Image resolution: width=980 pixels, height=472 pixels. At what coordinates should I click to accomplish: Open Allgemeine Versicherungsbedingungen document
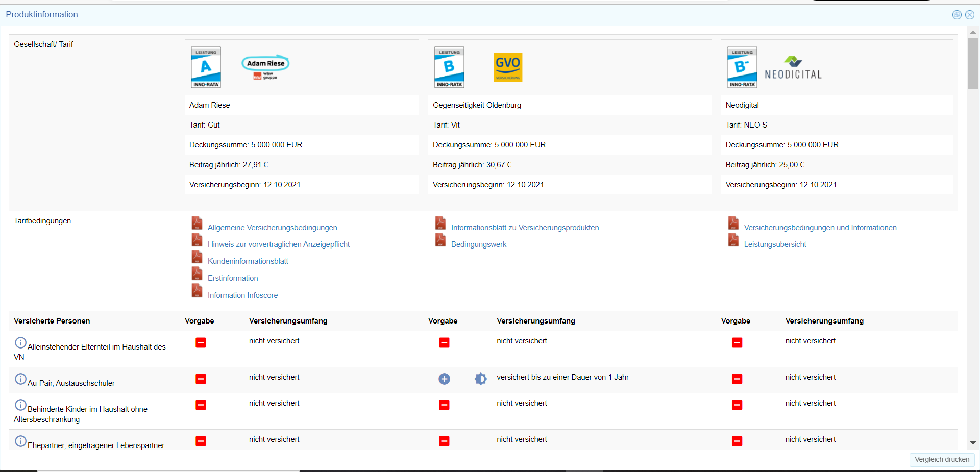pyautogui.click(x=272, y=228)
